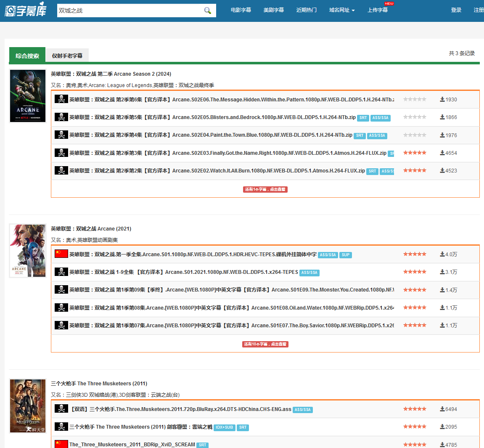
Task: Click the SRT badge on the Arcane.S02E05 row
Action: [363, 118]
